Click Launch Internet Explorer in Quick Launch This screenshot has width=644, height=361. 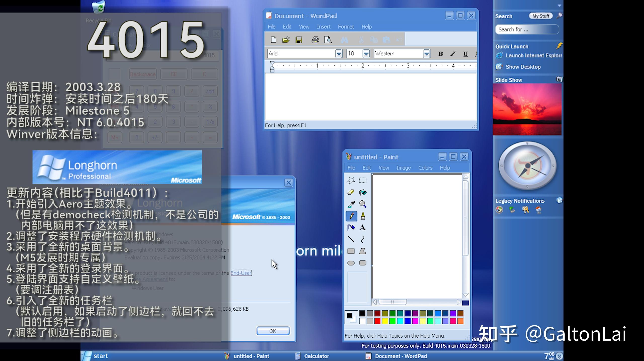[x=529, y=55]
